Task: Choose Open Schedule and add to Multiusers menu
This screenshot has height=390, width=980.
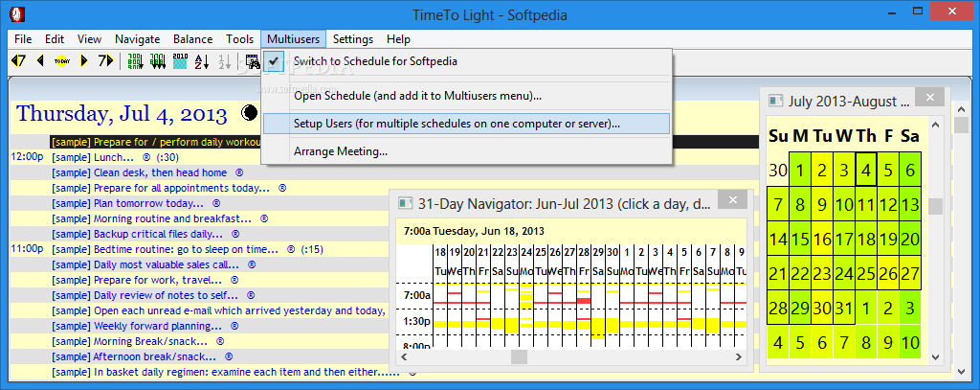Action: pos(466,97)
